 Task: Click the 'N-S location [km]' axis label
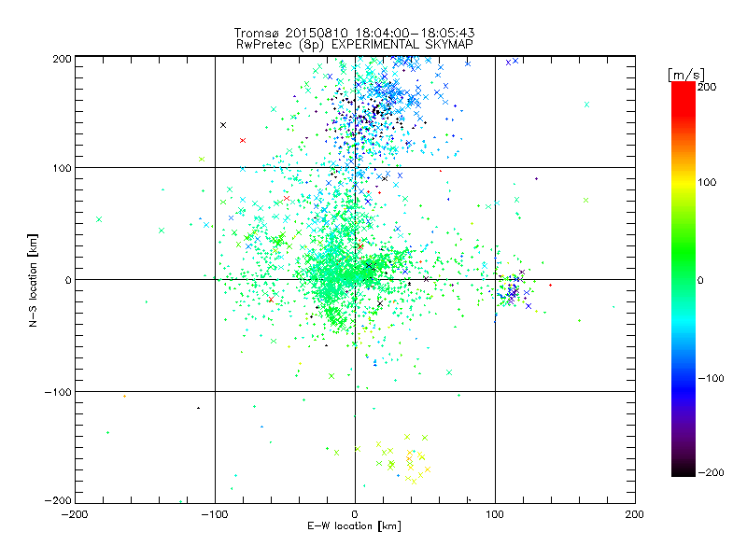(33, 280)
